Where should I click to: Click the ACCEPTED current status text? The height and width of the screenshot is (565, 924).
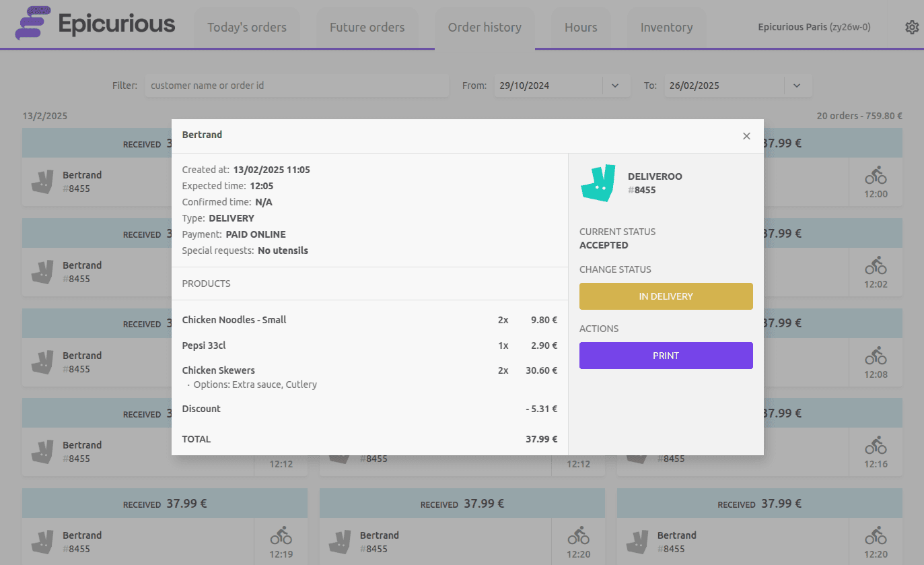(604, 245)
